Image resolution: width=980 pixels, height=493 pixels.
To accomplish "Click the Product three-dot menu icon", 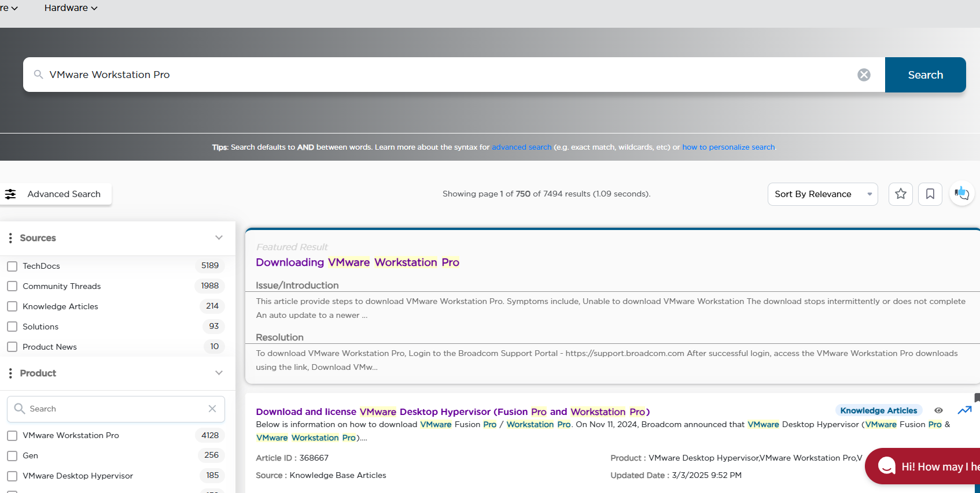I will (x=10, y=373).
